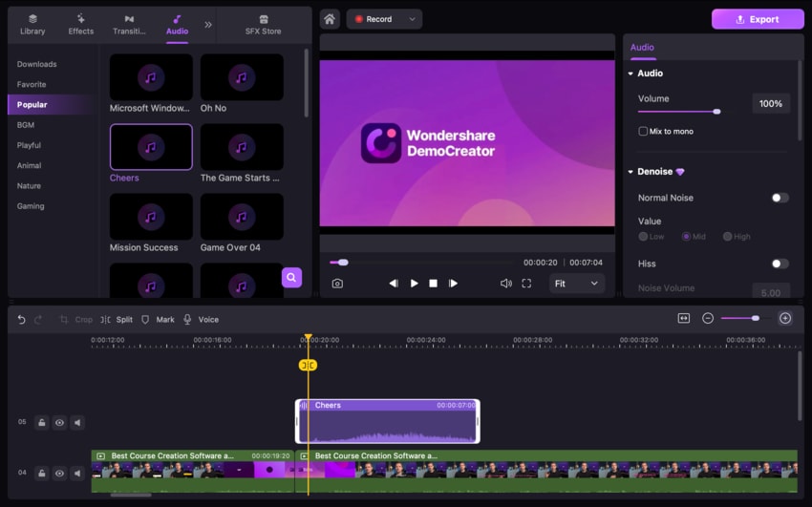The image size is (812, 507).
Task: Collapse the Denoise section
Action: coord(630,172)
